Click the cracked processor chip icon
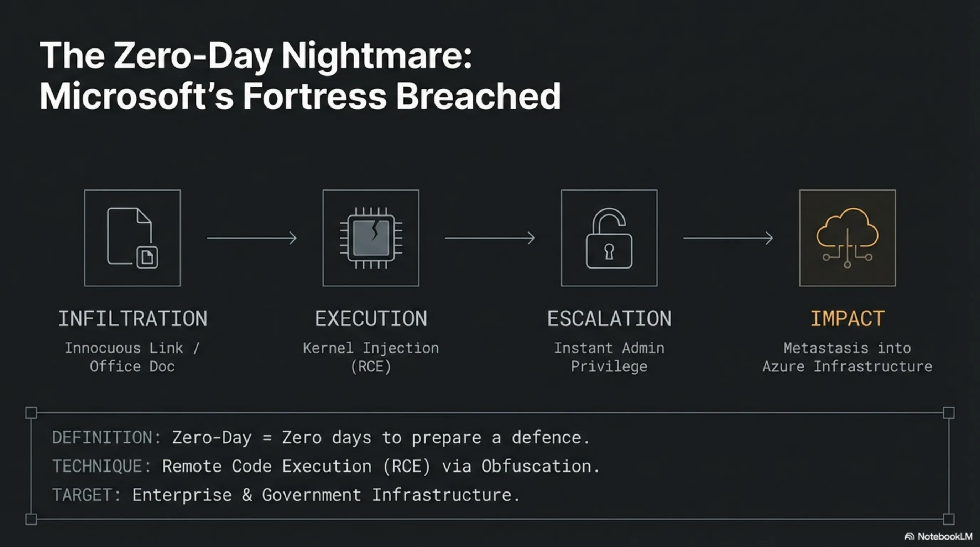The image size is (980, 547). tap(371, 238)
